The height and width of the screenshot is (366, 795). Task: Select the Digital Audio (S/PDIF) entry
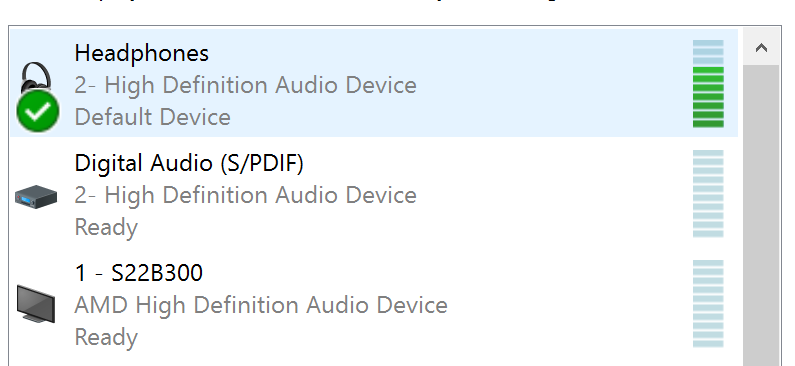pos(374,193)
